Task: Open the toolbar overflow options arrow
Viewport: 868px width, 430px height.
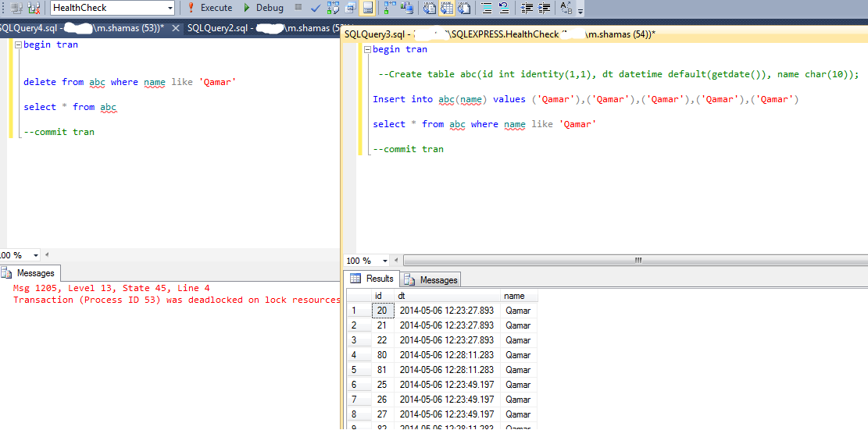Action: click(x=580, y=12)
